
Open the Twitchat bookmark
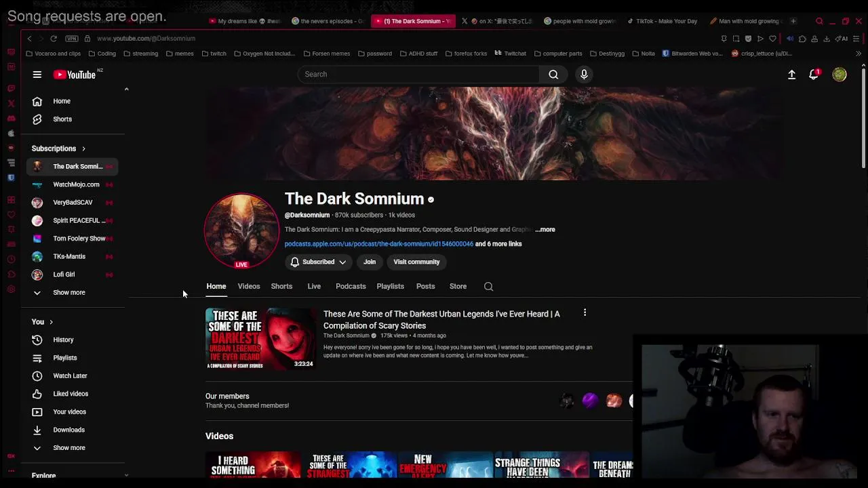tap(510, 54)
